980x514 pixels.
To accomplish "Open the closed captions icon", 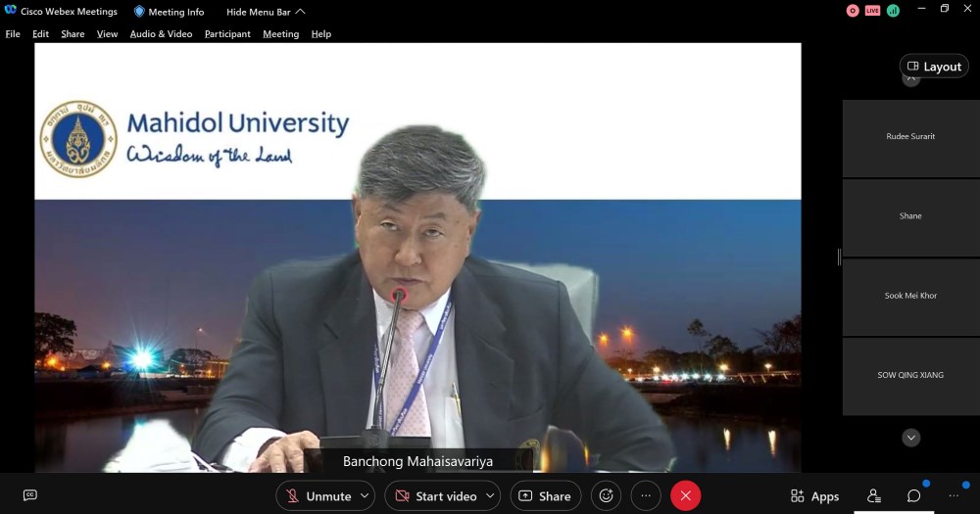I will [30, 495].
